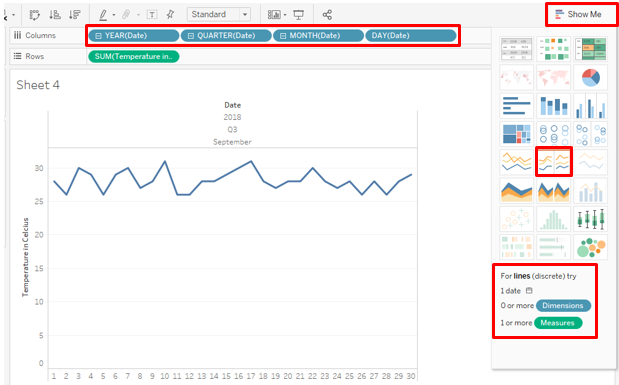Select the DAY(Date) pill
This screenshot has height=385, width=619.
(x=411, y=36)
